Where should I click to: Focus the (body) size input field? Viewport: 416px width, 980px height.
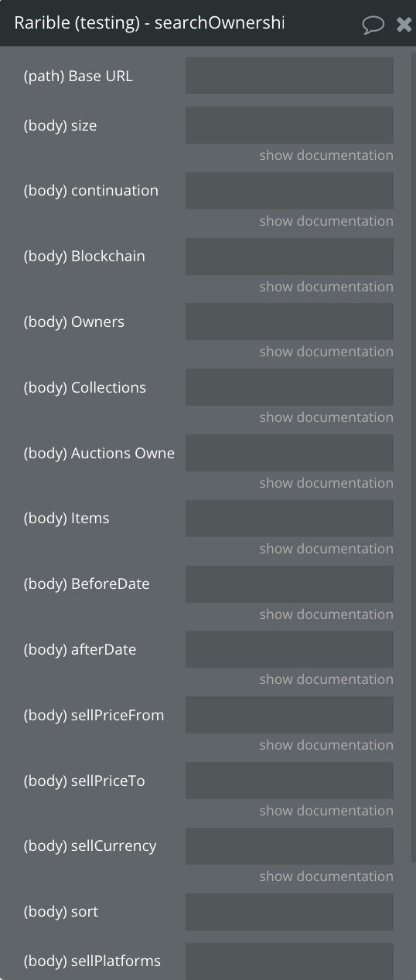coord(289,125)
